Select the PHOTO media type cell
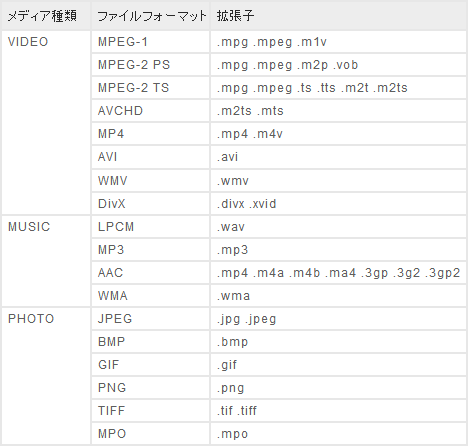468x446 pixels. tap(46, 376)
